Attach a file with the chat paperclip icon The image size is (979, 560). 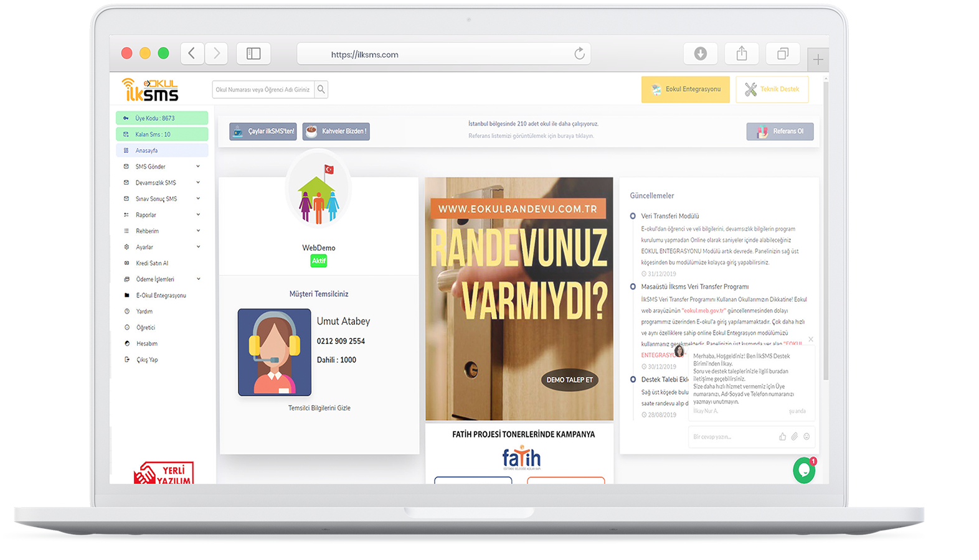click(795, 437)
